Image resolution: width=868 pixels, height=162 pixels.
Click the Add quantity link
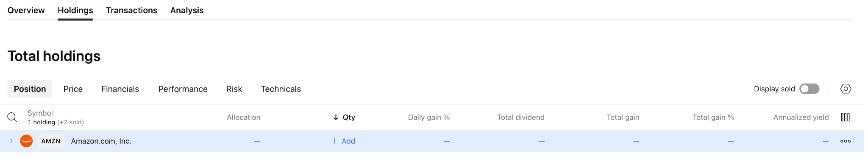click(x=343, y=141)
